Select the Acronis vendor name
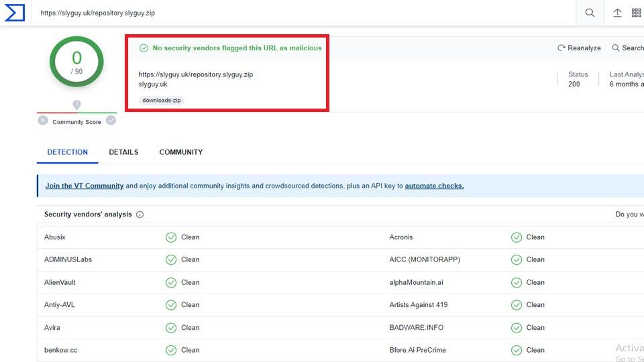This screenshot has width=644, height=362. pyautogui.click(x=401, y=237)
